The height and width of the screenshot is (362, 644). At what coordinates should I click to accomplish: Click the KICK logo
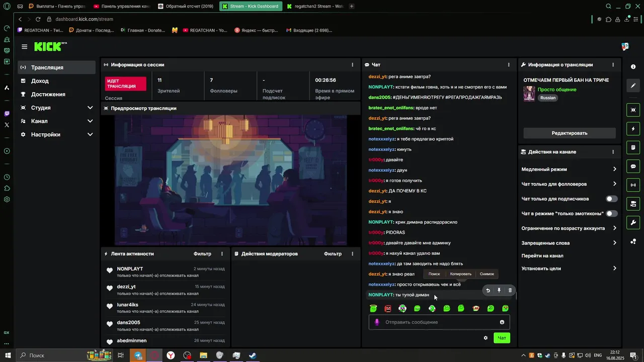click(x=50, y=46)
